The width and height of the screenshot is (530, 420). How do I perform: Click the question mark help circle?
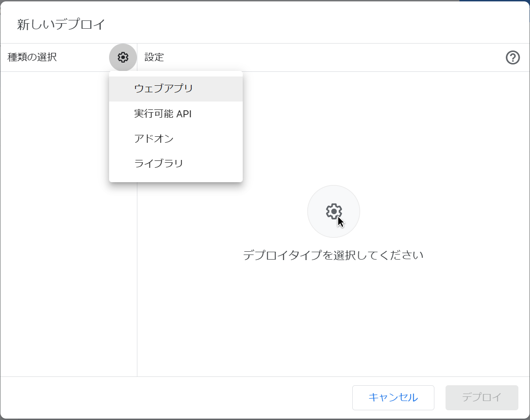tap(512, 57)
